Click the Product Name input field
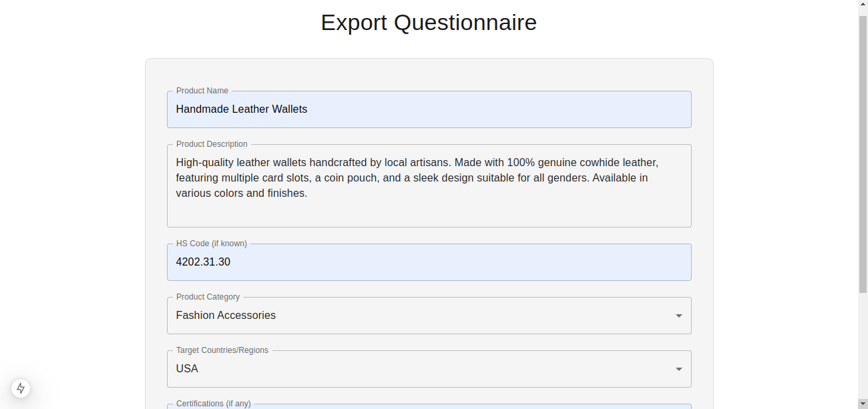The image size is (868, 409). (x=429, y=109)
